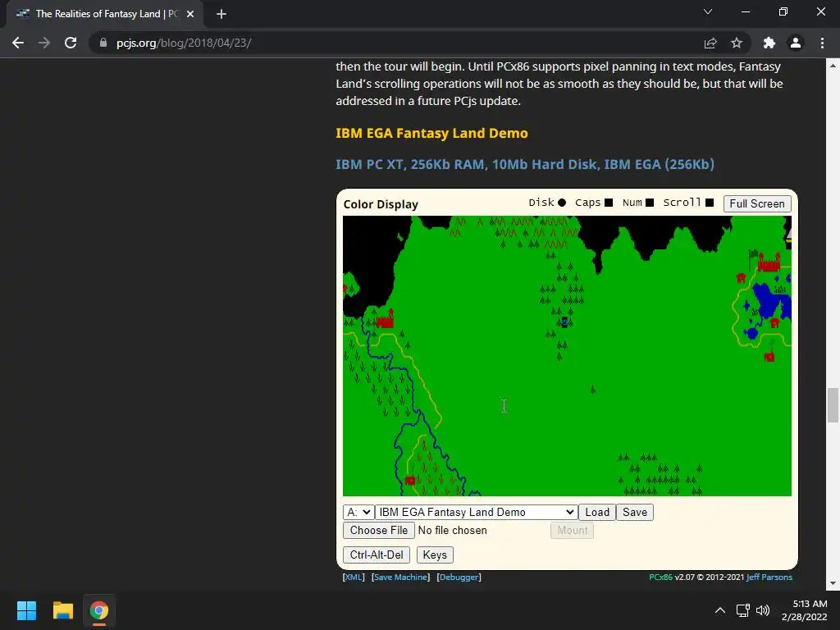
Task: Click the IBM PC XT machine heading link
Action: tap(525, 164)
